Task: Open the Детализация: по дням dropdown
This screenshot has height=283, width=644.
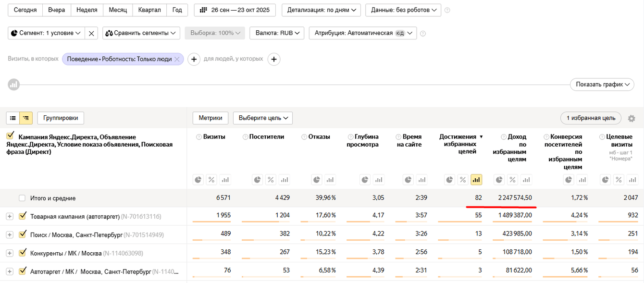Action: tap(321, 10)
